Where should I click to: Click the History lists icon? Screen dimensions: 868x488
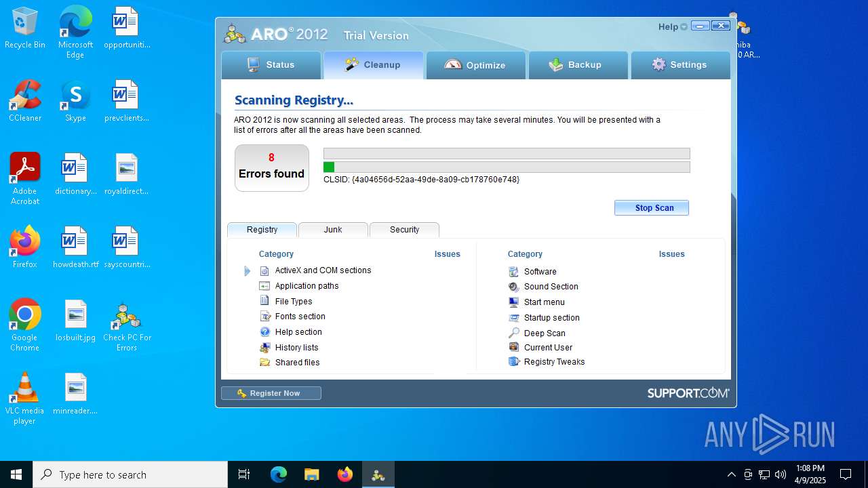265,348
